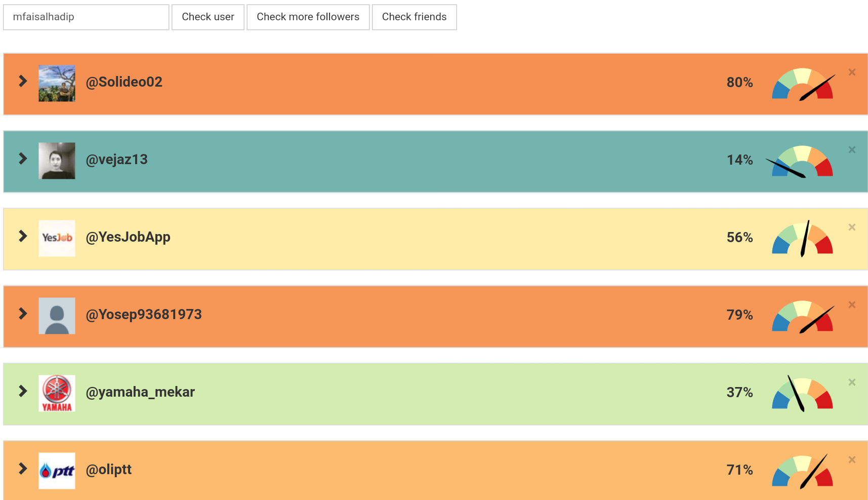Click the gauge meter for @oliptt
The image size is (868, 500).
[x=802, y=472]
